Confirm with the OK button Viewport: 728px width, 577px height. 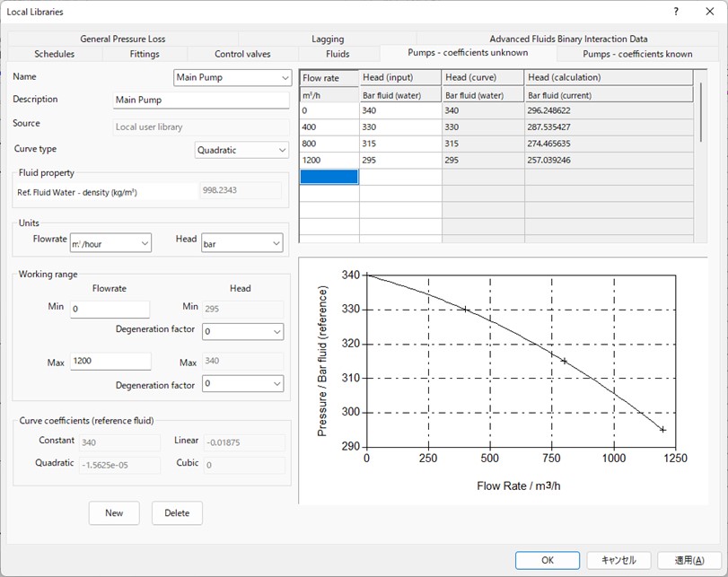(548, 560)
